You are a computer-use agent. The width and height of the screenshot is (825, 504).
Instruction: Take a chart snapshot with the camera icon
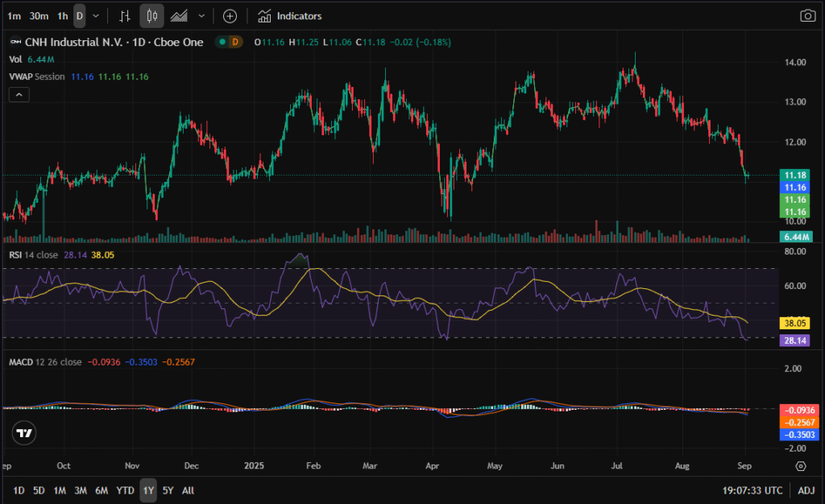(806, 16)
